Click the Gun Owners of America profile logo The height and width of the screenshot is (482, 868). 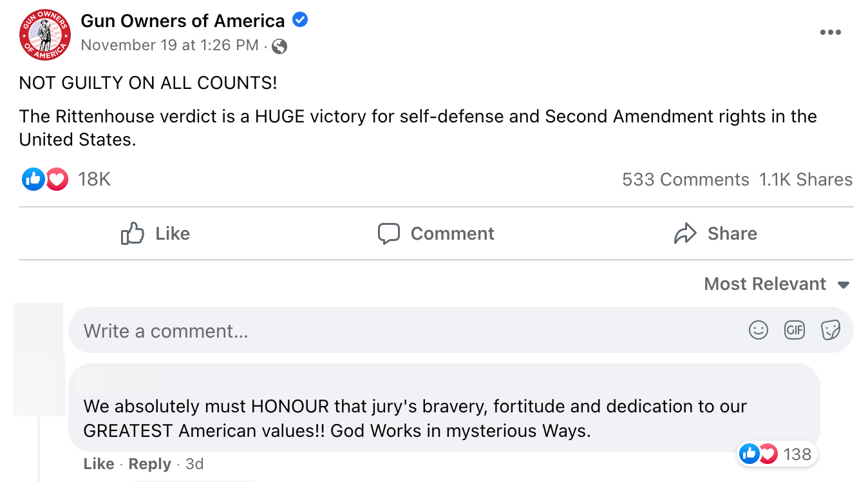coord(44,35)
